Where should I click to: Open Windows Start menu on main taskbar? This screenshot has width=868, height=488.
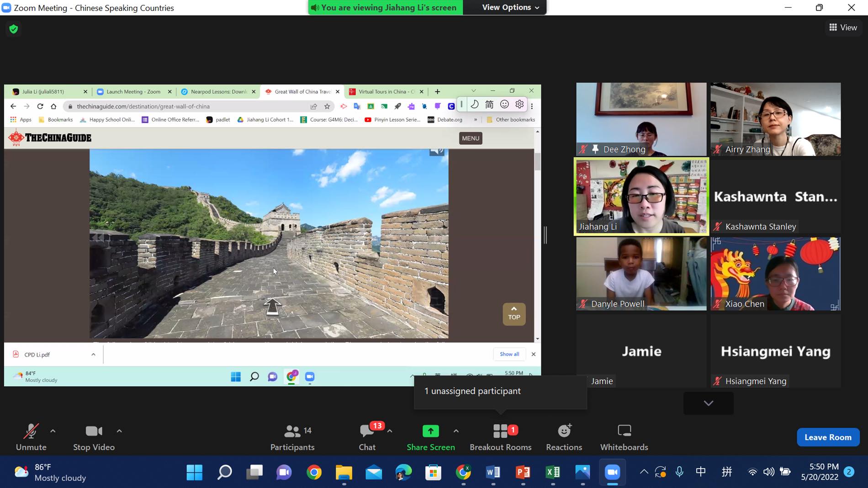195,472
